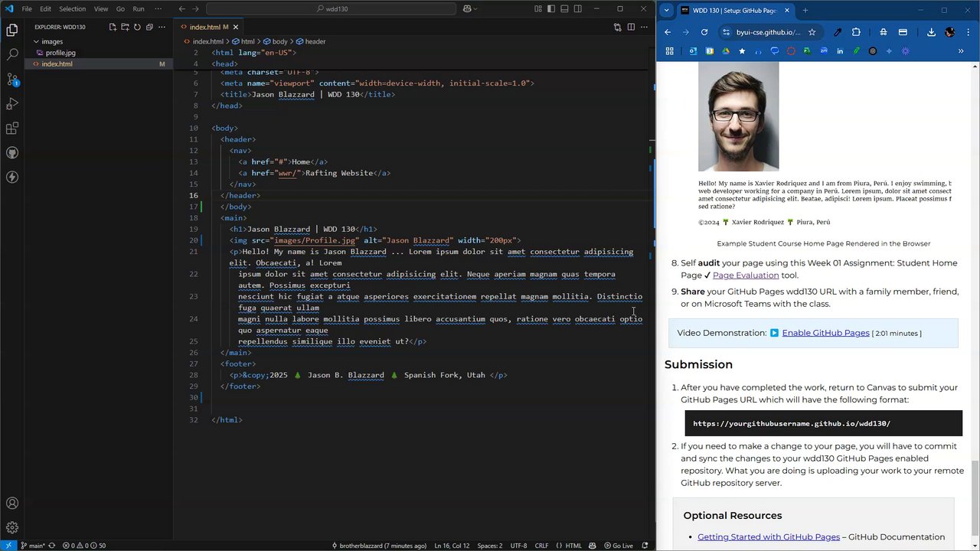Open the Enable GitHub Pages video link
This screenshot has width=980, height=551.
[x=825, y=333]
